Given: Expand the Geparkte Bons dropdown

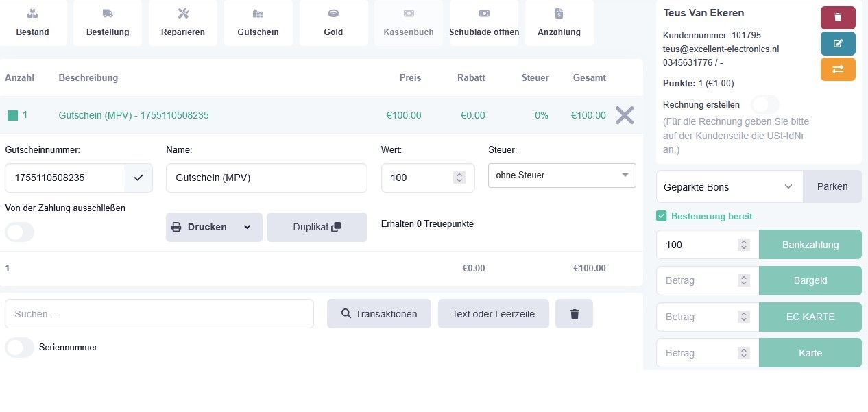Looking at the screenshot, I should 730,186.
